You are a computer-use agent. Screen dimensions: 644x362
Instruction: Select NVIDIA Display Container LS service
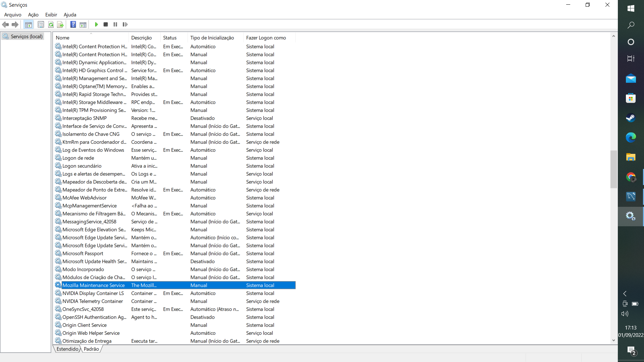175,293
